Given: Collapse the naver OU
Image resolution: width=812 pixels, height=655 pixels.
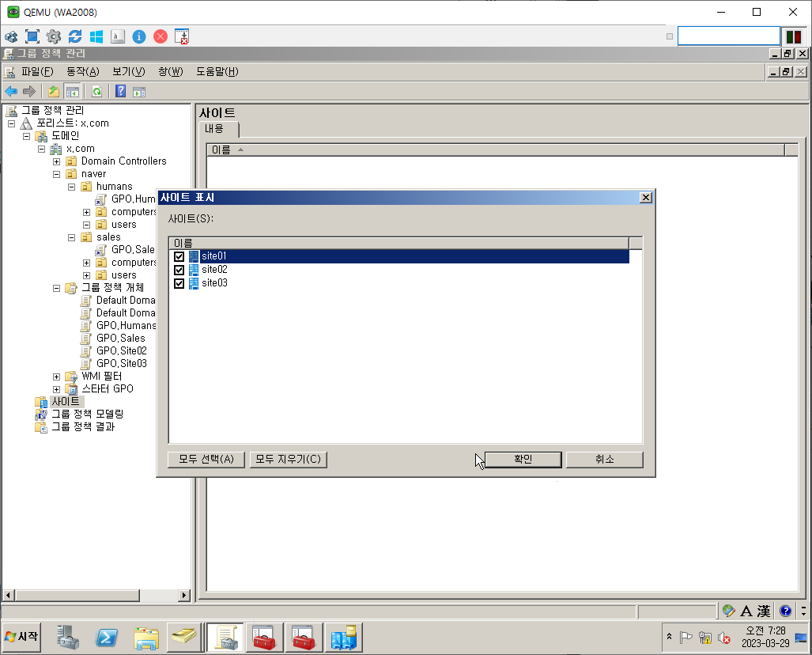Looking at the screenshot, I should pyautogui.click(x=56, y=174).
